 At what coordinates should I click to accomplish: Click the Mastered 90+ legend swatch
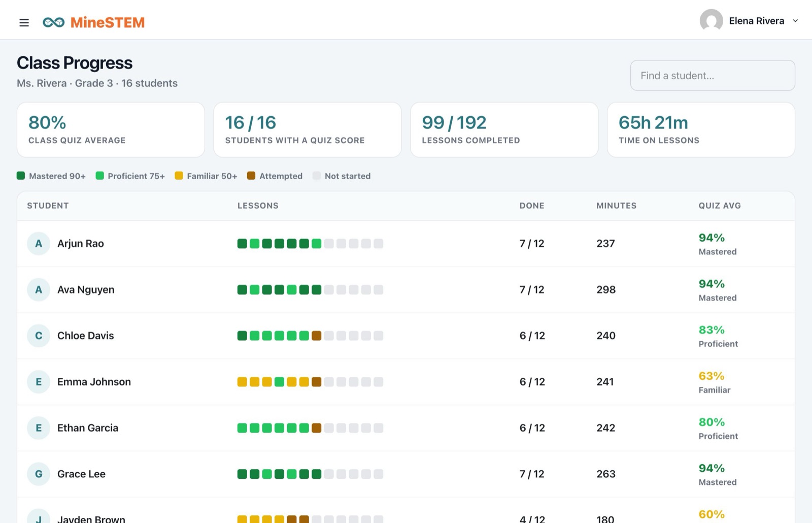pos(21,176)
